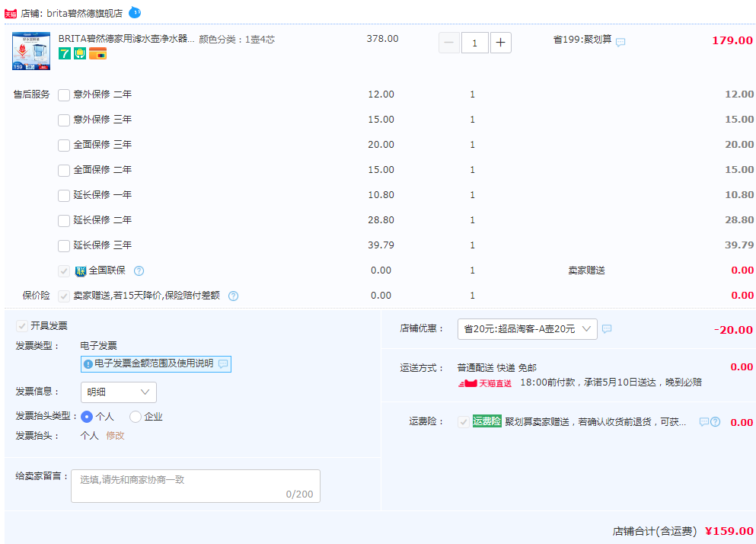The width and height of the screenshot is (756, 544).
Task: Click the 卖家赠送 label in 全国联保 row
Action: tap(586, 270)
